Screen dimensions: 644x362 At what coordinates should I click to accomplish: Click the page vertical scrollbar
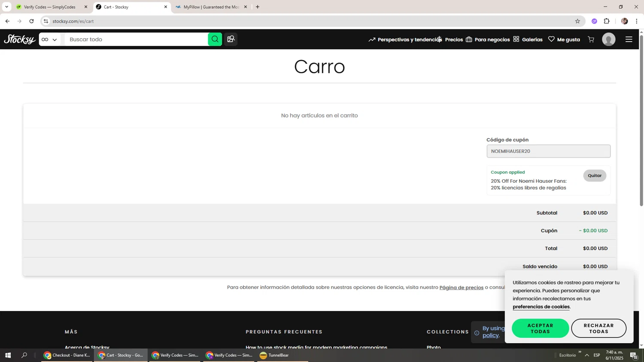tap(641, 120)
